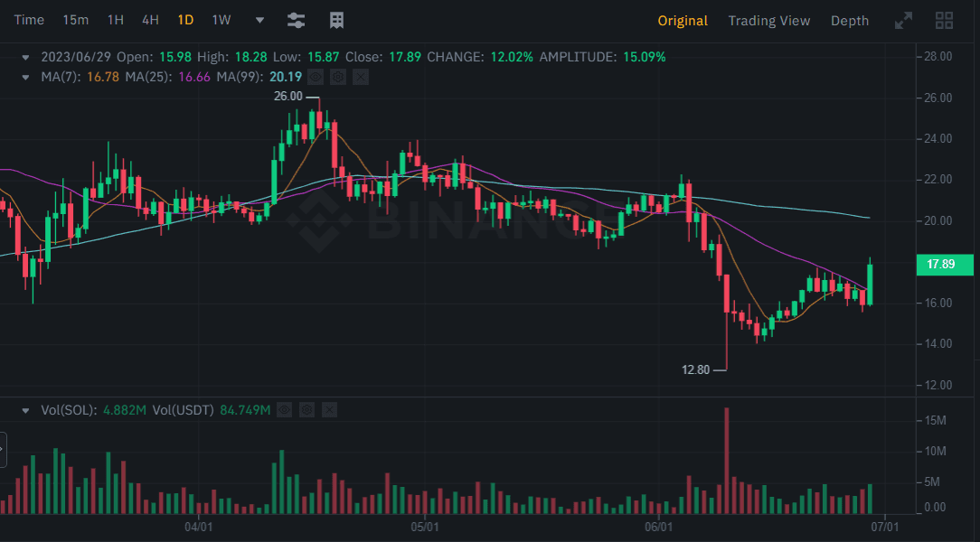This screenshot has height=542, width=980.
Task: Open more time intervals dropdown arrow
Action: click(260, 20)
